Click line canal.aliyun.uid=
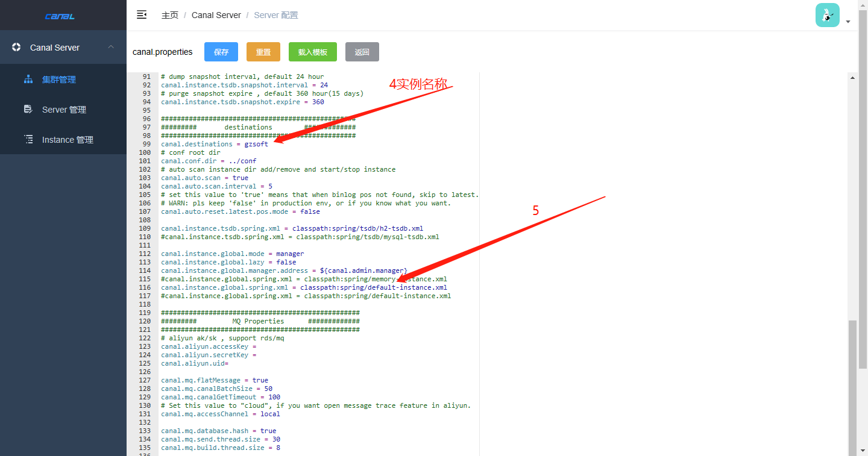This screenshot has height=456, width=868. coord(195,363)
